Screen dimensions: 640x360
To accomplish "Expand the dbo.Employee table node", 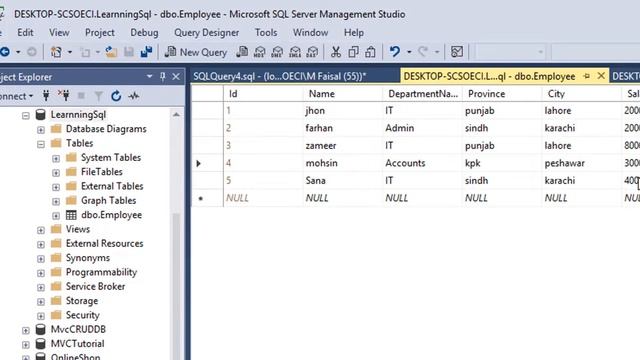I will pos(56,216).
